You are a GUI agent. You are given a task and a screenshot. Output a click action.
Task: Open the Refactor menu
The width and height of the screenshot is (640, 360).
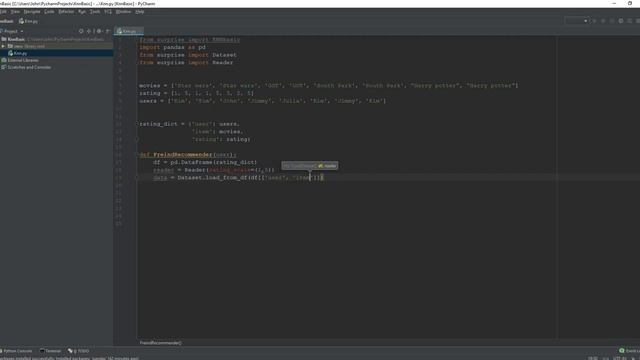[66, 12]
